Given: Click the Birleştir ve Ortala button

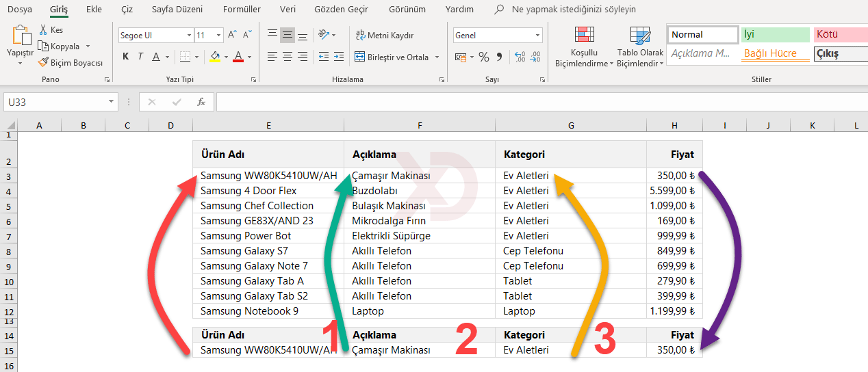Looking at the screenshot, I should 392,57.
